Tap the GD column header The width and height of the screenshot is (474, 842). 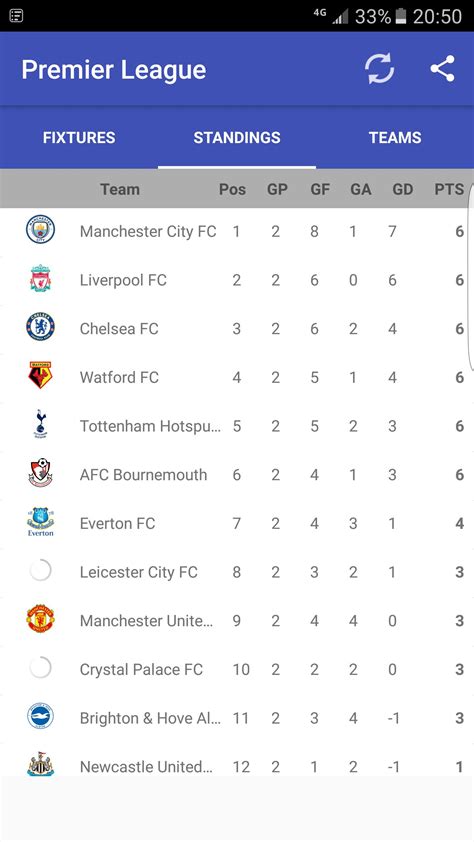(403, 189)
